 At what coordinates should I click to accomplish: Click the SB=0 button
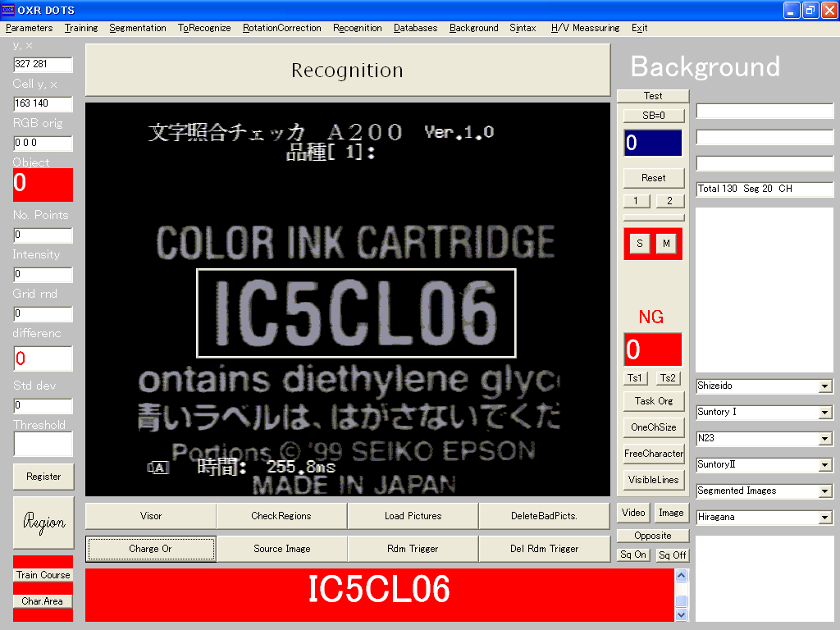click(654, 116)
